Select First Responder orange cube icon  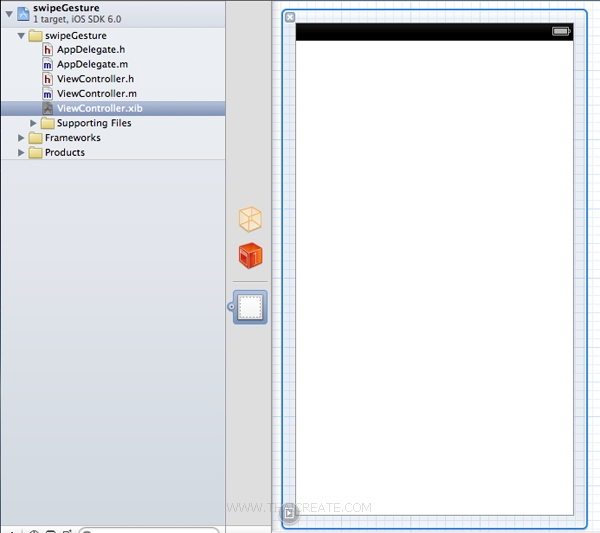(x=251, y=256)
